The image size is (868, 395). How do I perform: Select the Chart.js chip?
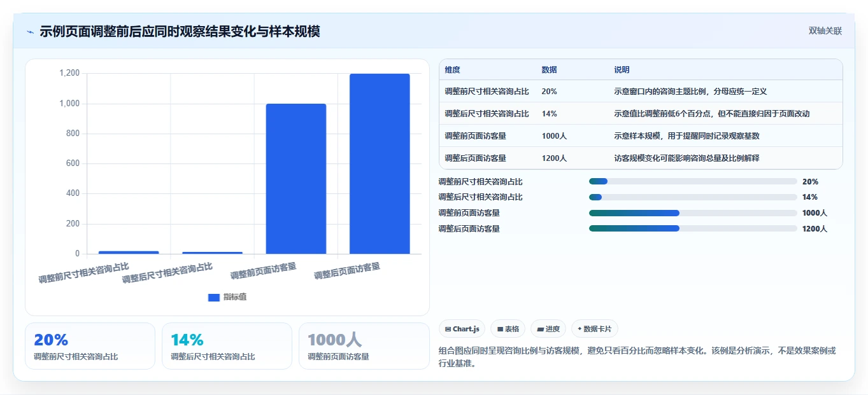coord(462,329)
